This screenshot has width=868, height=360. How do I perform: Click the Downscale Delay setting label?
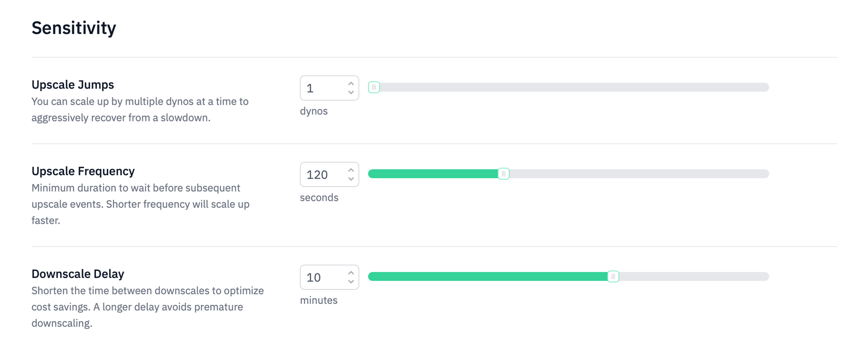(78, 274)
